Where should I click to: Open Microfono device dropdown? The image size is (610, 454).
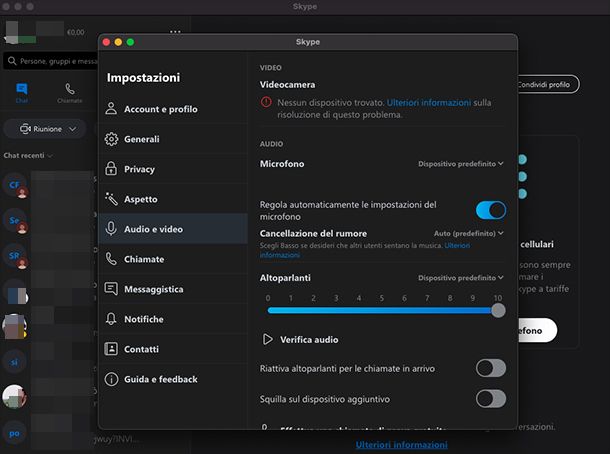pyautogui.click(x=461, y=164)
